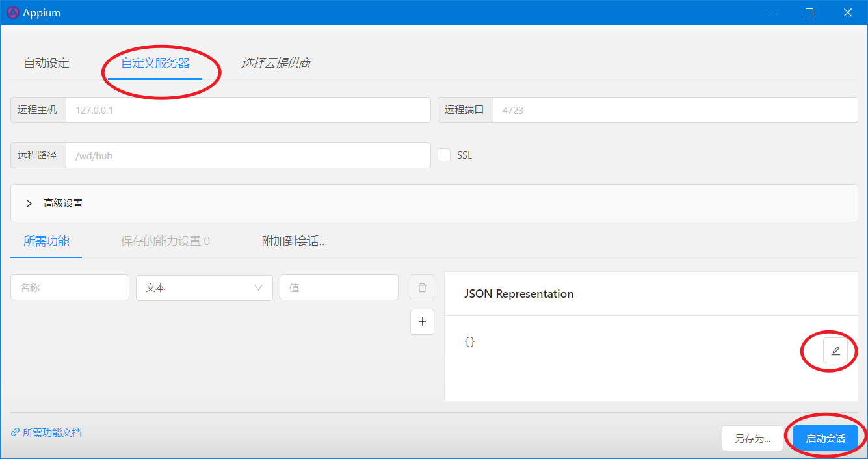Maximize the Appium window
Viewport: 868px width, 459px height.
pyautogui.click(x=809, y=12)
